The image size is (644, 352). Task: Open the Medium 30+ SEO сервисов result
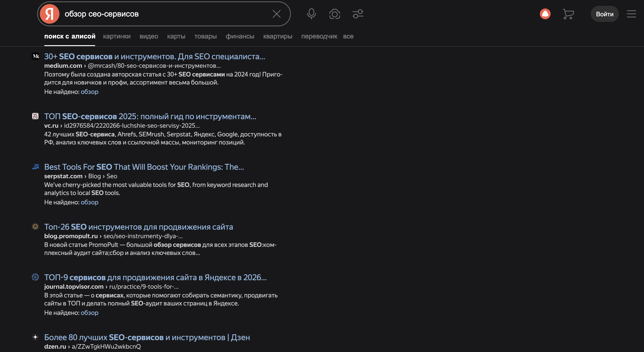pyautogui.click(x=154, y=57)
